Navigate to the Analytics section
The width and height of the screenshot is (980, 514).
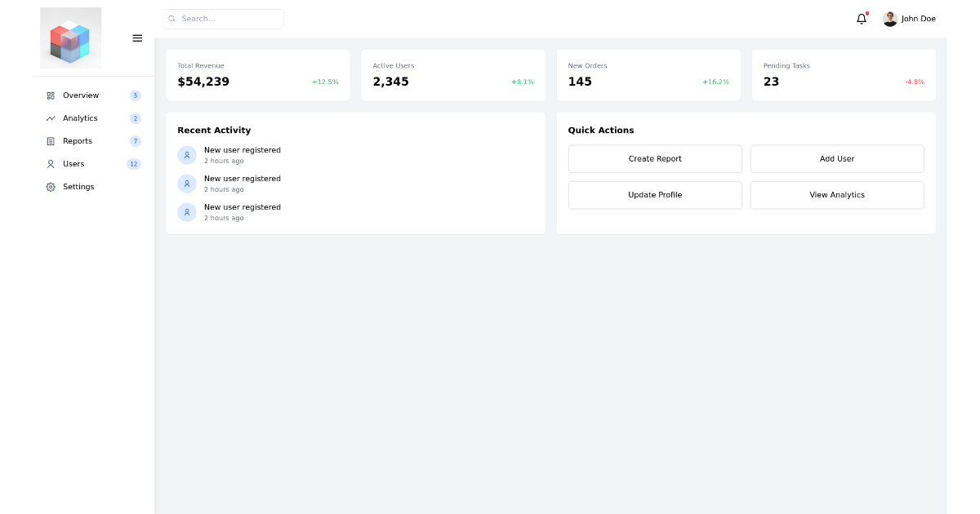tap(81, 118)
